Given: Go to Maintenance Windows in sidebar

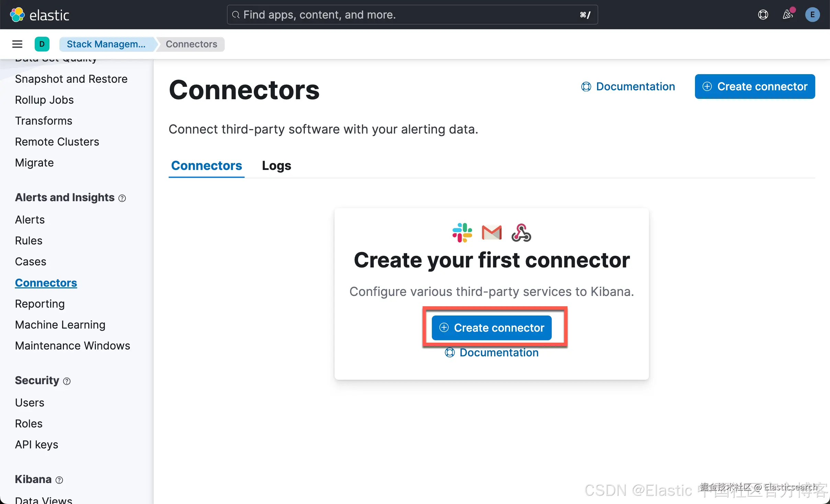Looking at the screenshot, I should coord(72,345).
